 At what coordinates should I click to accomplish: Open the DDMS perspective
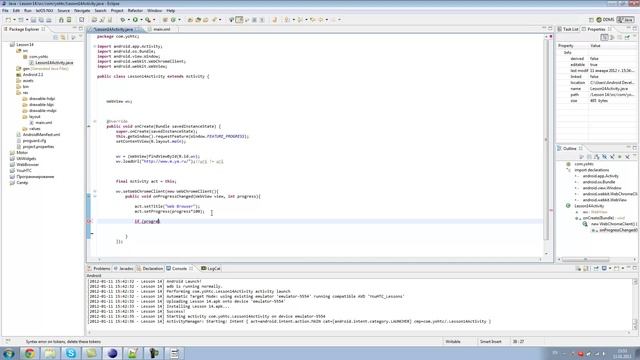click(605, 20)
